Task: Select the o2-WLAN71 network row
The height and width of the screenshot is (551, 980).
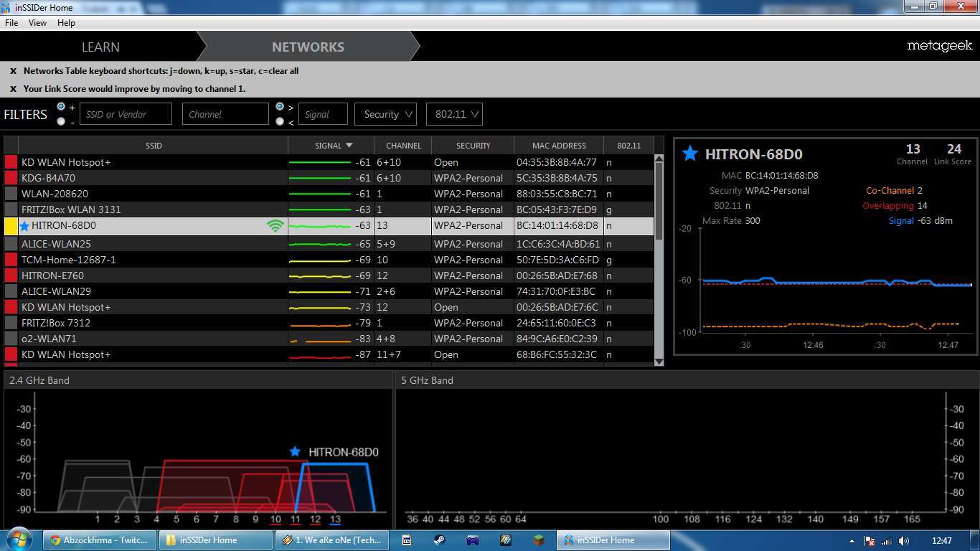Action: coord(329,339)
